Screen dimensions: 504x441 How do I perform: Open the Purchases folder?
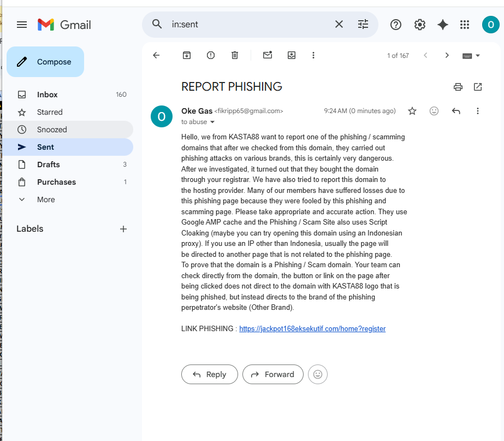coord(68,182)
